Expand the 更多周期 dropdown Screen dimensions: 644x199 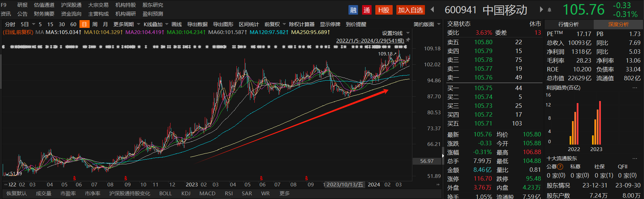(x=138, y=24)
